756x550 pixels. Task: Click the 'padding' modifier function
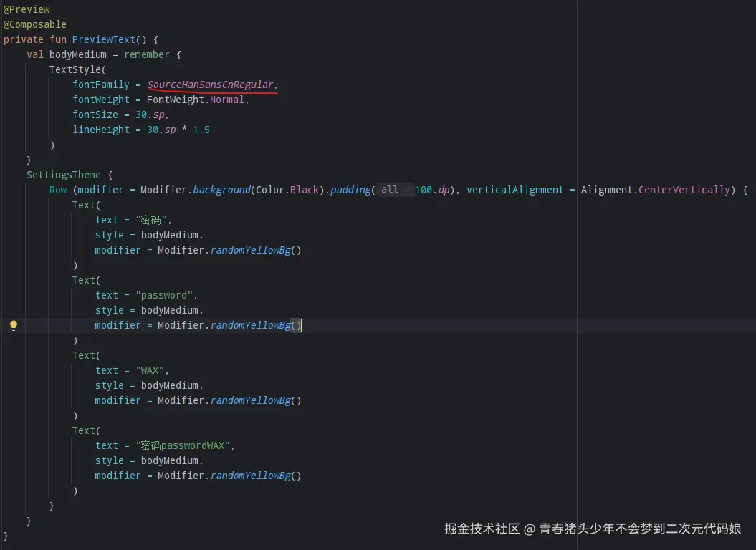point(350,190)
